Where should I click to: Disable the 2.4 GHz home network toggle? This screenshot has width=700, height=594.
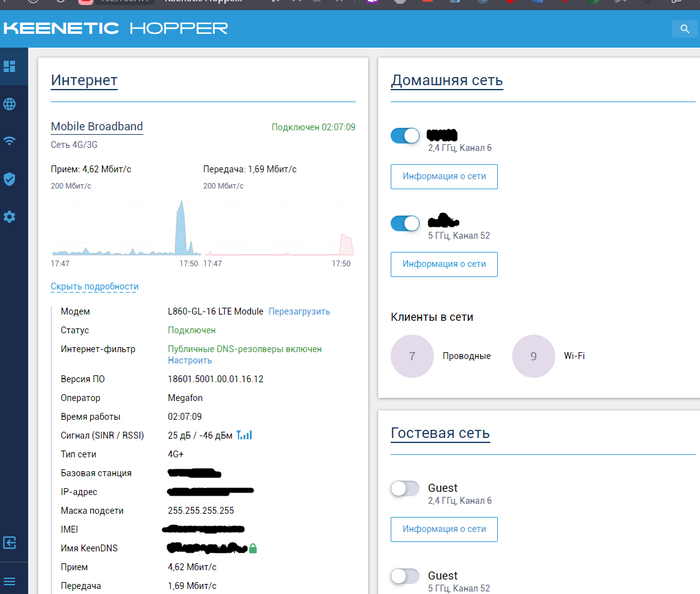[405, 136]
